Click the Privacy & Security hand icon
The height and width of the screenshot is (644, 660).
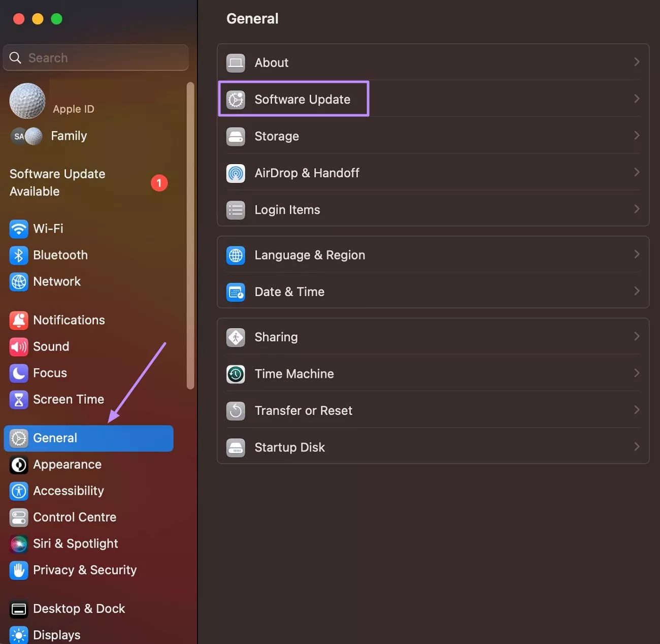[19, 570]
